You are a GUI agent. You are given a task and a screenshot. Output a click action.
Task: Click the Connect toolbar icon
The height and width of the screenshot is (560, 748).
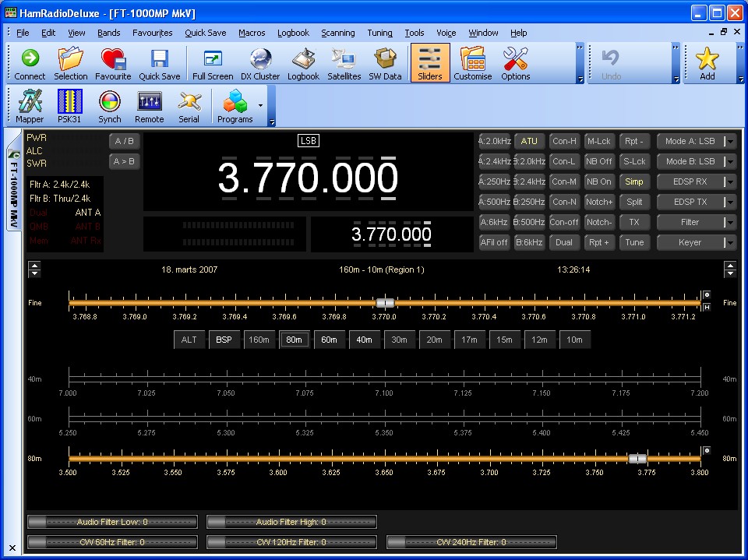[30, 63]
